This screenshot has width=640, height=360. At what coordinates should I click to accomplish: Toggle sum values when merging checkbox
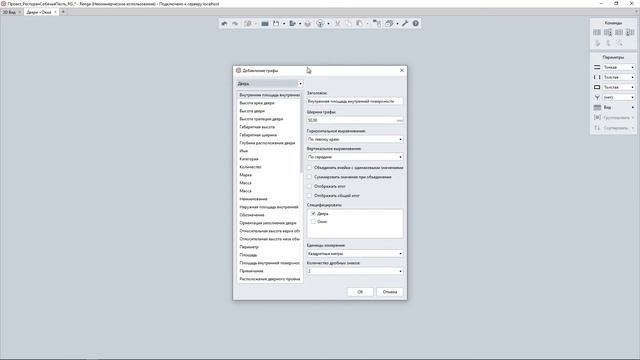click(309, 177)
